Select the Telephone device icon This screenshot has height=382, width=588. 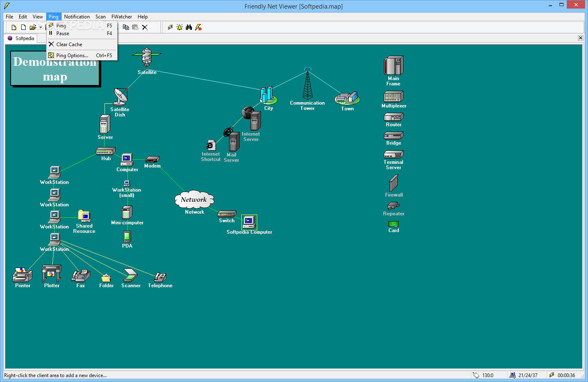pyautogui.click(x=160, y=277)
